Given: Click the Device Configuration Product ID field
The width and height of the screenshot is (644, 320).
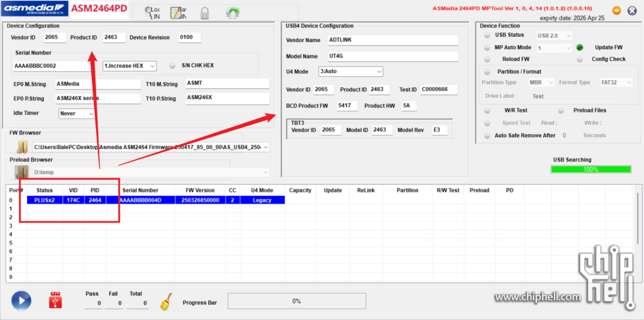Looking at the screenshot, I should pyautogui.click(x=114, y=37).
